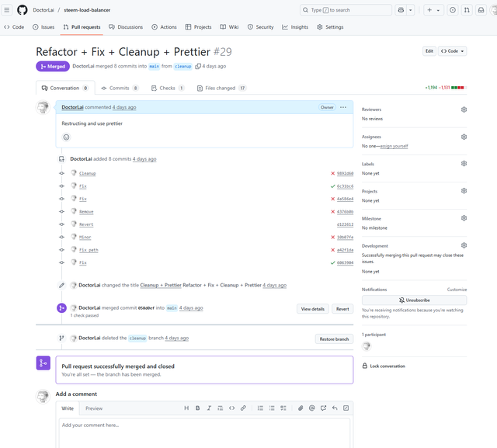Open the Actions tab
The width and height of the screenshot is (497, 448).
click(x=164, y=27)
